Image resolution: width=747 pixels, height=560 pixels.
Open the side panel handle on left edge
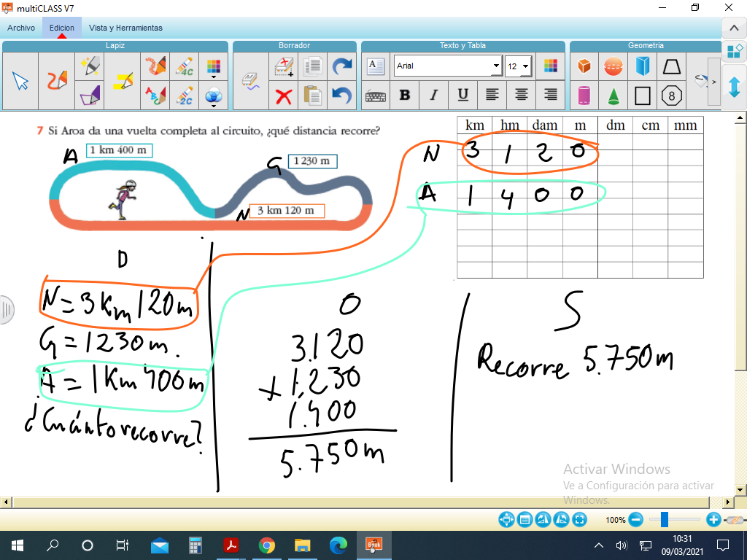[6, 309]
